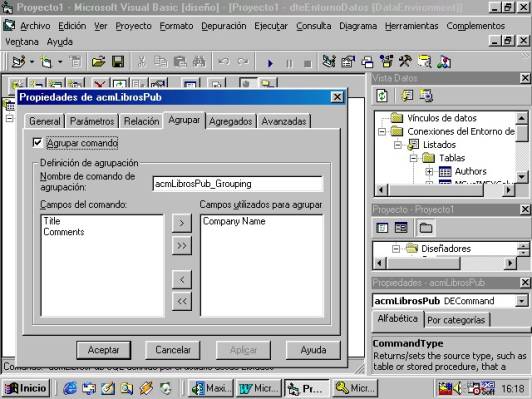Click the Copy toolbar icon
532x399 pixels.
coord(160,62)
